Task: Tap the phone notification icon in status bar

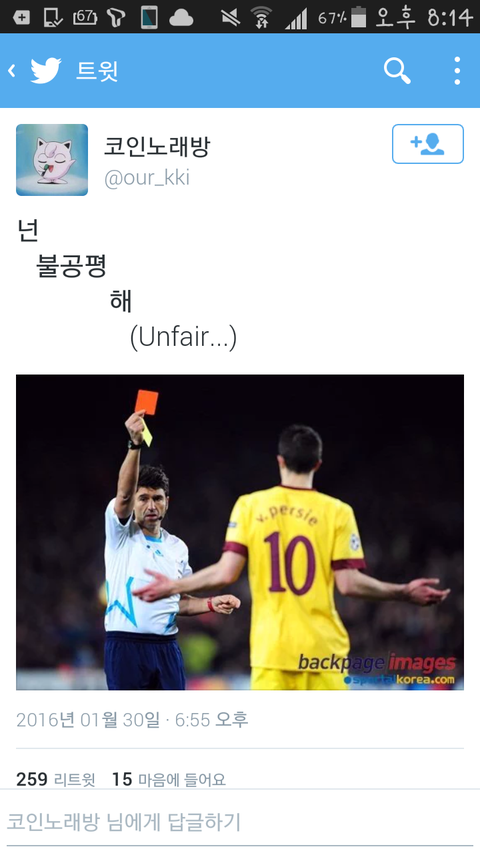Action: (149, 17)
